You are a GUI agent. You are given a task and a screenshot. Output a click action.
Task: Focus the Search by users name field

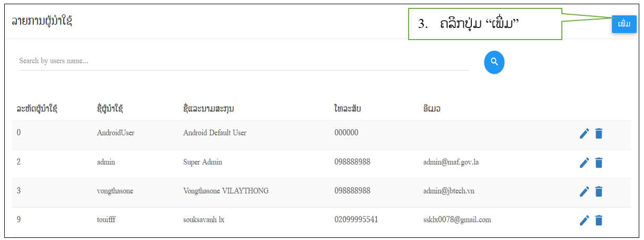[x=244, y=61]
